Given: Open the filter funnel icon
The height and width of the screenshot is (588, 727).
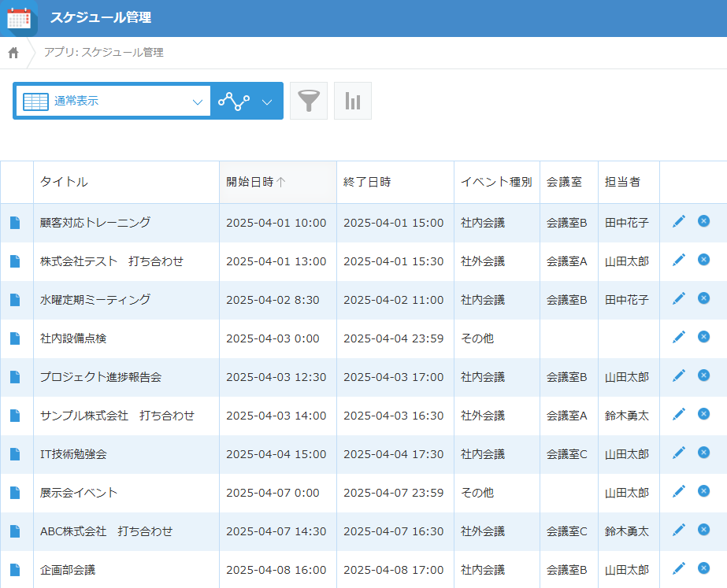Looking at the screenshot, I should 308,101.
